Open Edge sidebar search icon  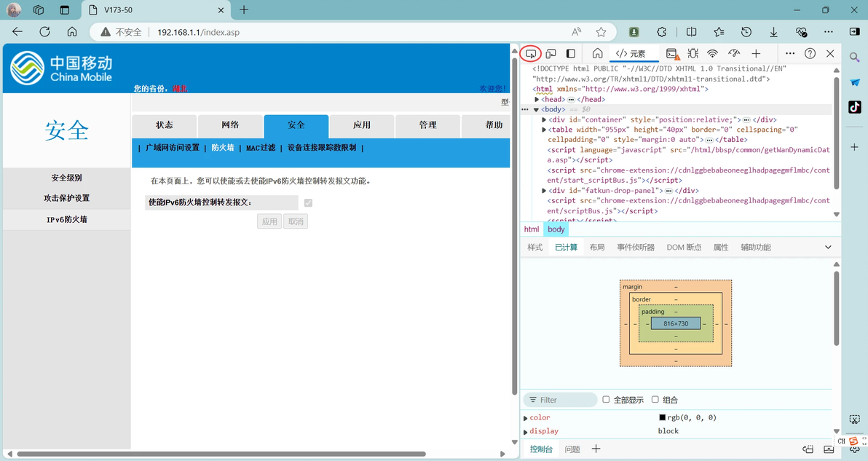coord(855,57)
